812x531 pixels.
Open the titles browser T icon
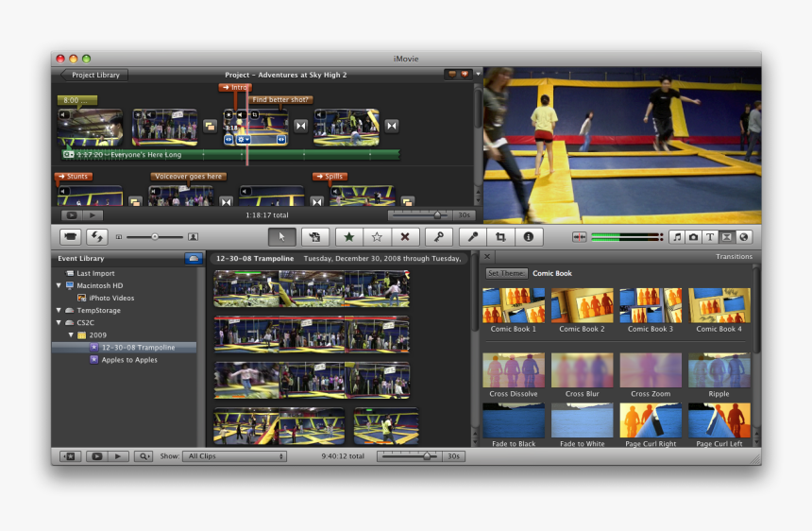pyautogui.click(x=710, y=237)
